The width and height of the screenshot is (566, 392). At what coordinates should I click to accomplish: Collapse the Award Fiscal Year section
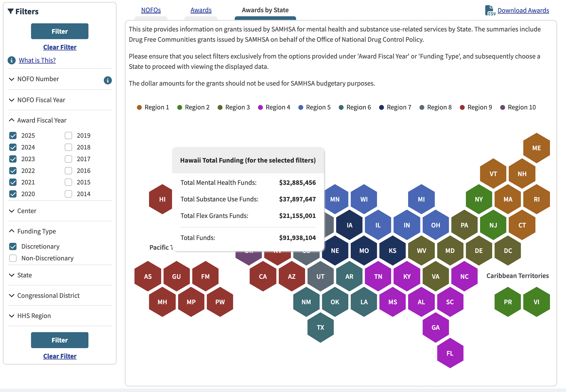(42, 120)
